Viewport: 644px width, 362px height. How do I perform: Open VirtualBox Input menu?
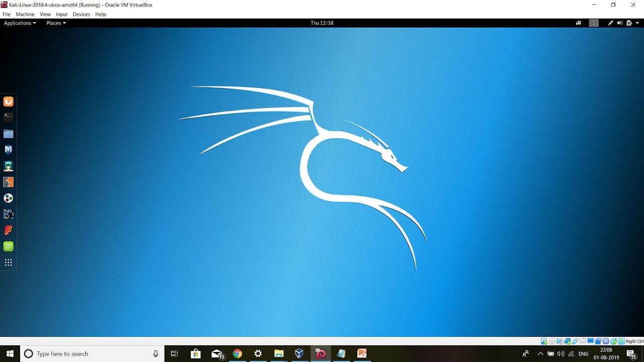click(61, 15)
